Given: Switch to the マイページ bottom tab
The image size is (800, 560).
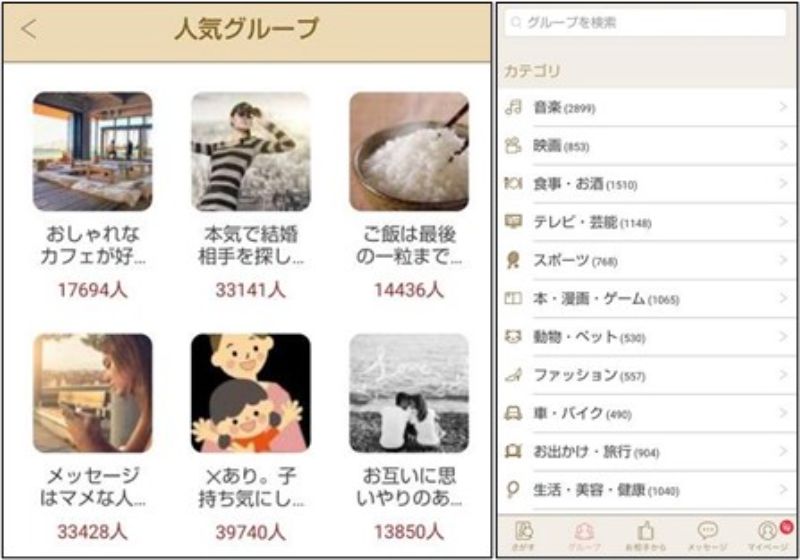Looking at the screenshot, I should [x=768, y=536].
